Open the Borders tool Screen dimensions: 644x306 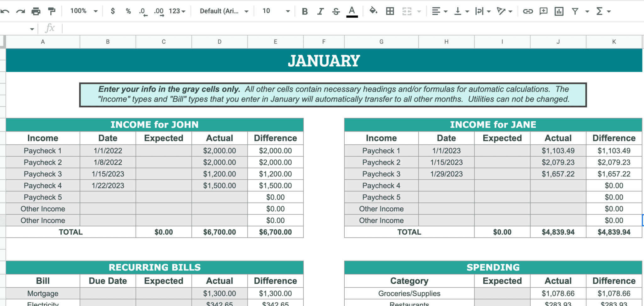[x=390, y=11]
